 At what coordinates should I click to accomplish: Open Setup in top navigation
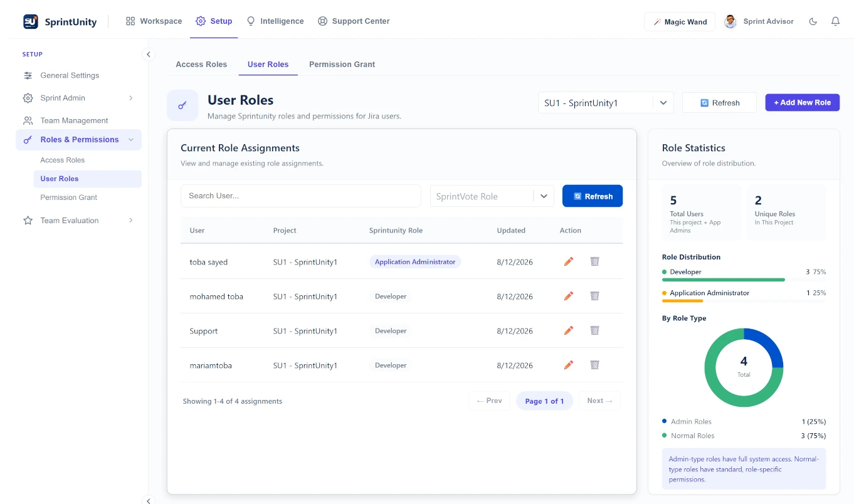(x=214, y=21)
